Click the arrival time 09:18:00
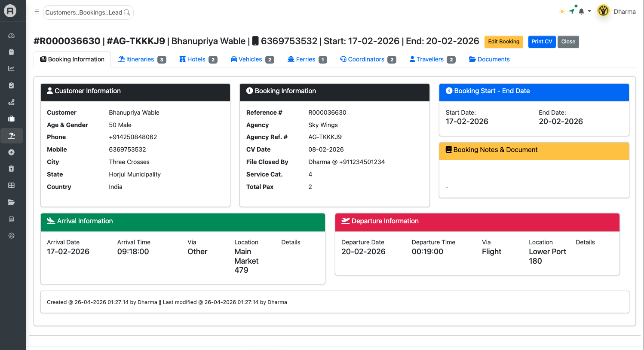 [x=133, y=252]
